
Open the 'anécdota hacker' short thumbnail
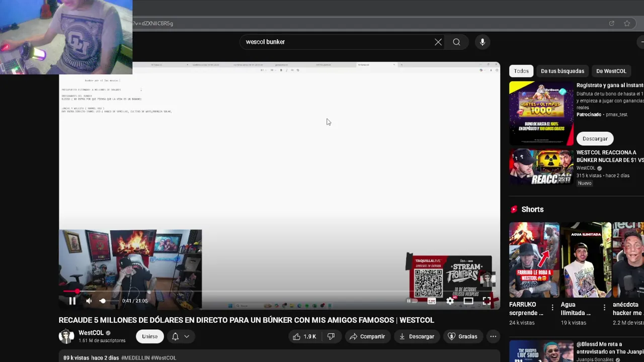[628, 260]
